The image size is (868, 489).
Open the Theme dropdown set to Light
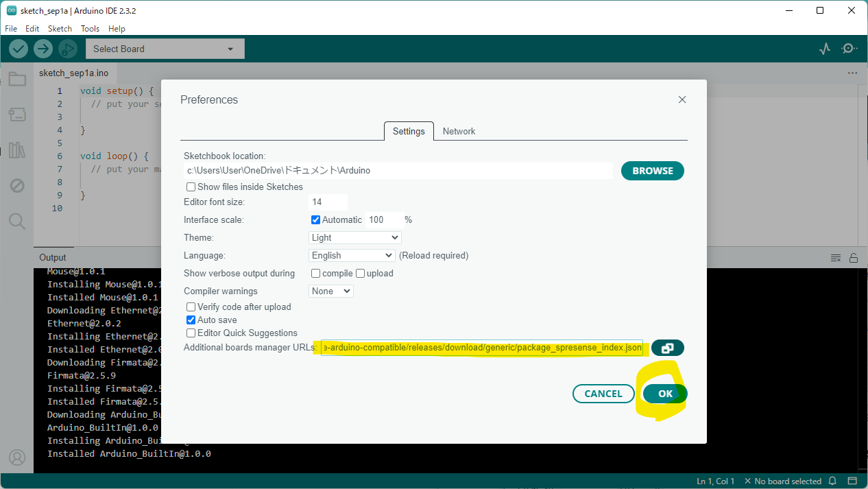click(x=354, y=238)
